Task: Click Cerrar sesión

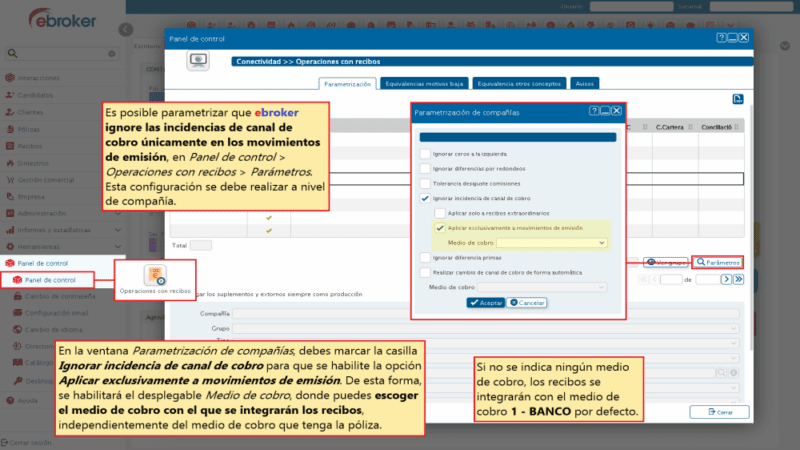Action: (30, 442)
